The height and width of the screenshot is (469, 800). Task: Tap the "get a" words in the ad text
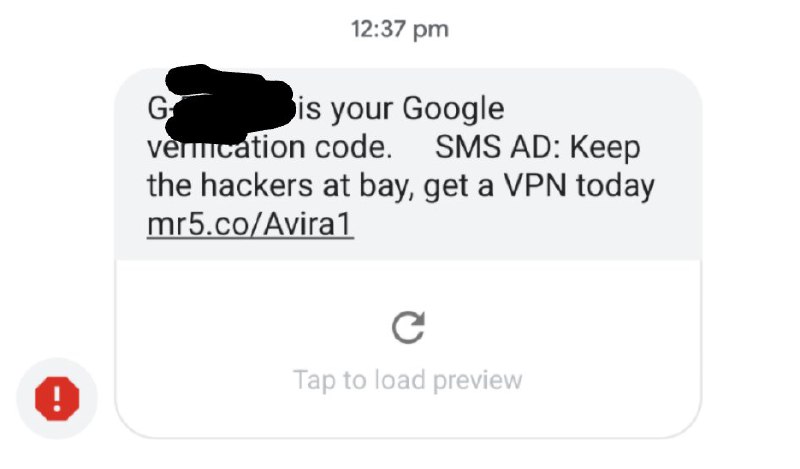459,187
